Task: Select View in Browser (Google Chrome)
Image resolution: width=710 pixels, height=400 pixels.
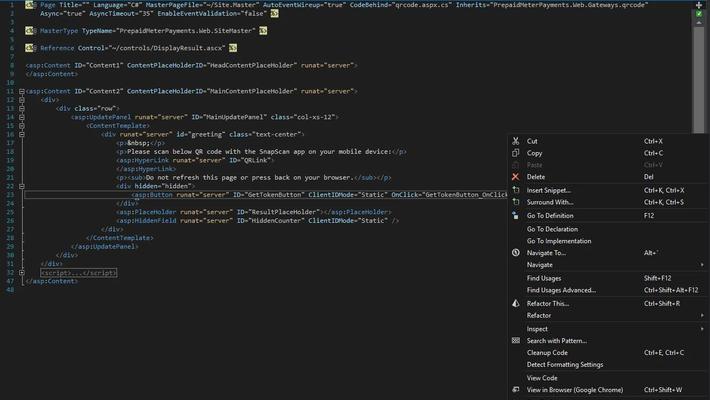Action: 609,390
